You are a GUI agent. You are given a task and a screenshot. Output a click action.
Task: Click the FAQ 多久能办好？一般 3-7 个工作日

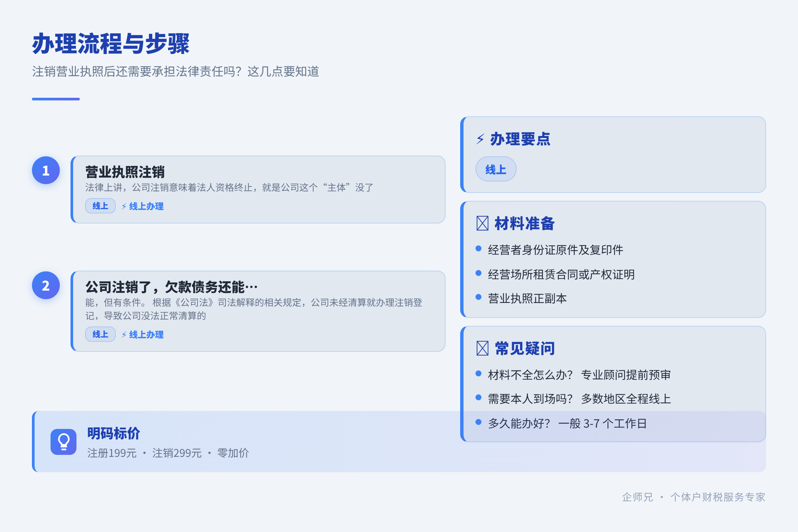pos(567,423)
